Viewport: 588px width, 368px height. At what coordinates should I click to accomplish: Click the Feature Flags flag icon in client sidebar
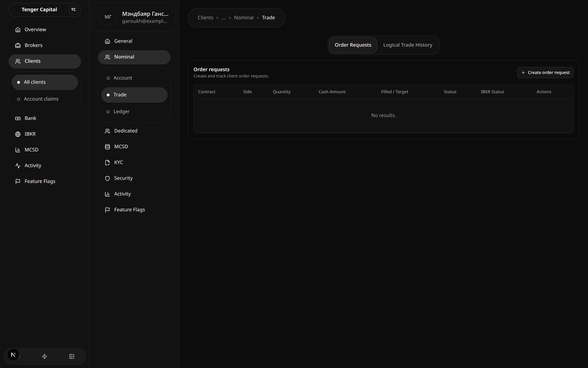[x=107, y=210]
